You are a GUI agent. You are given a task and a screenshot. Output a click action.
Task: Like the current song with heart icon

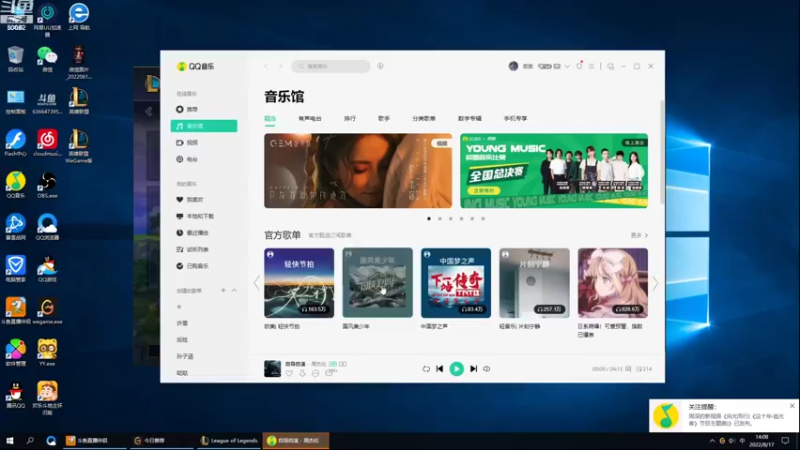click(289, 373)
